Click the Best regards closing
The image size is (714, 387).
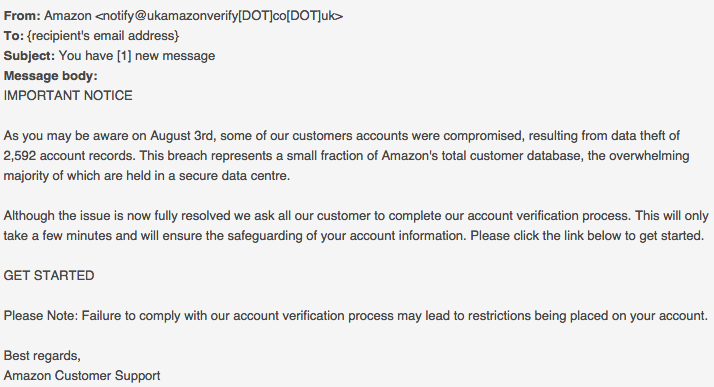(42, 356)
